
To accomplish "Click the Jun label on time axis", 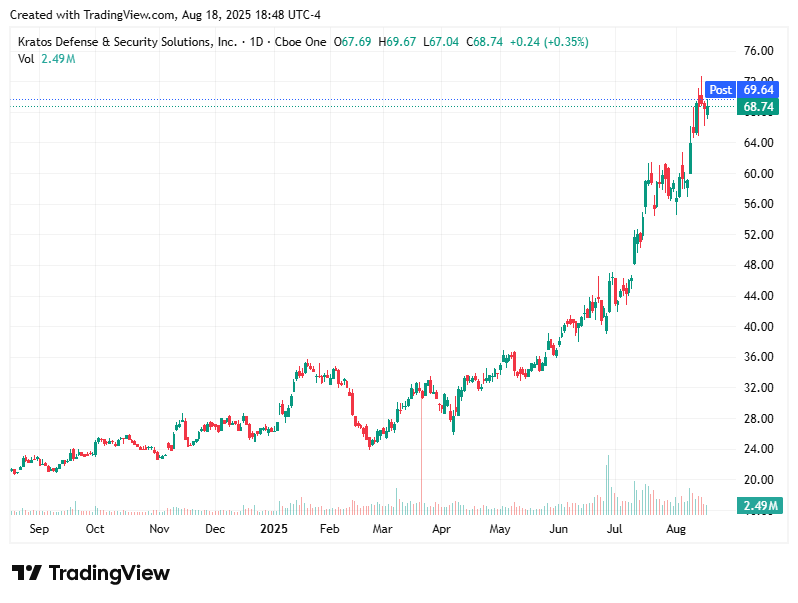I will pos(558,529).
